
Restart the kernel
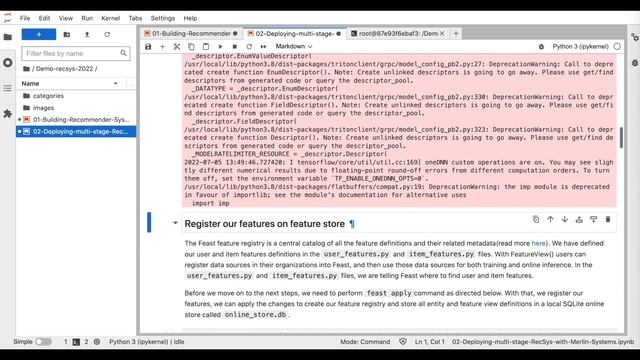(249, 47)
